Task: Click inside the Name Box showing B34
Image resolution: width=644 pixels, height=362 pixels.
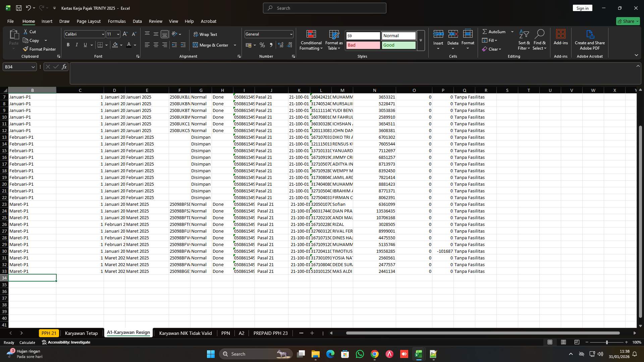Action: click(17, 67)
